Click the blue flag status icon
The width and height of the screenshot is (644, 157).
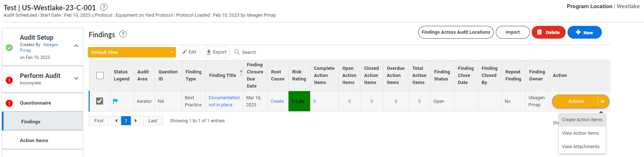[115, 101]
